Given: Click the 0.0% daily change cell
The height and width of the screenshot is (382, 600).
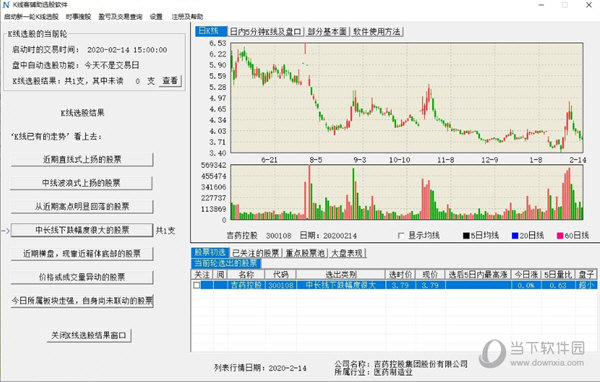Looking at the screenshot, I should [x=526, y=285].
